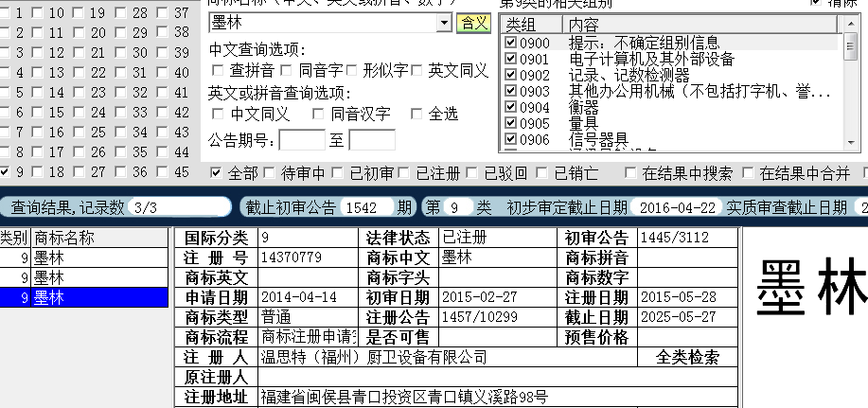Check class 25 checkbox
This screenshot has width=868, height=408.
pos(79,133)
